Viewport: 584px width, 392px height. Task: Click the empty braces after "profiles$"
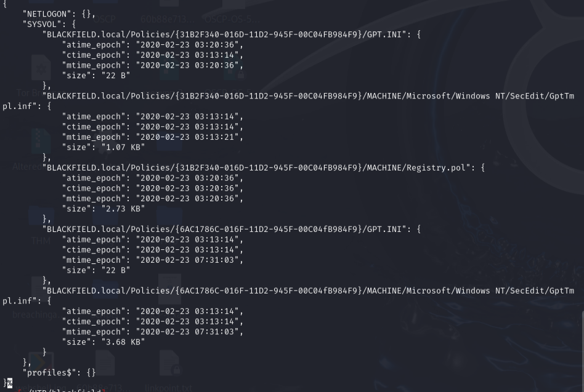tap(91, 372)
